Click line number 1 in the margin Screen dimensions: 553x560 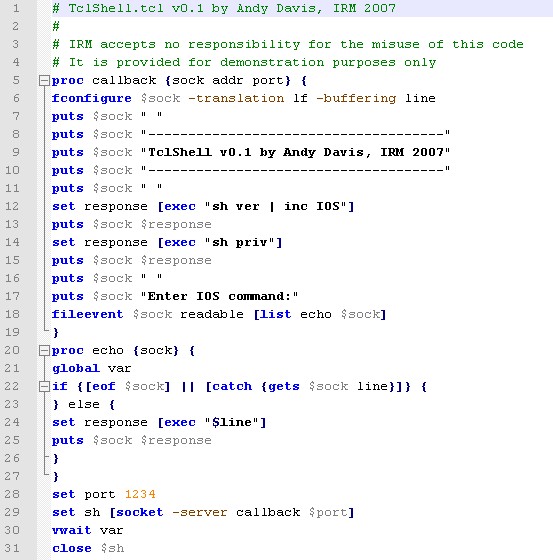point(16,8)
